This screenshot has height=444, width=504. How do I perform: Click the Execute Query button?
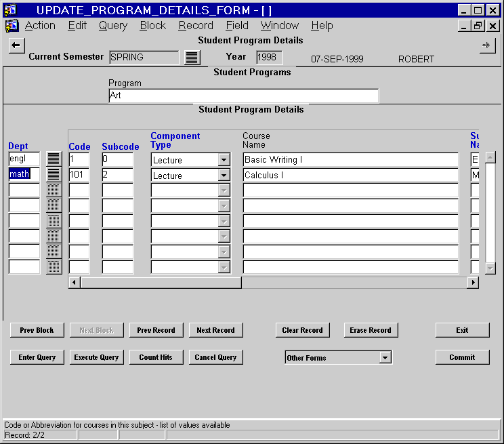tap(96, 357)
